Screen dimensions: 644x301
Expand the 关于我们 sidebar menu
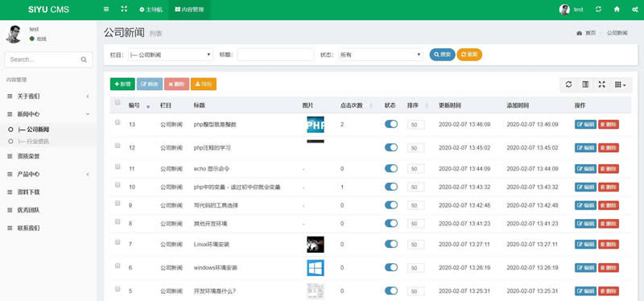[x=48, y=96]
